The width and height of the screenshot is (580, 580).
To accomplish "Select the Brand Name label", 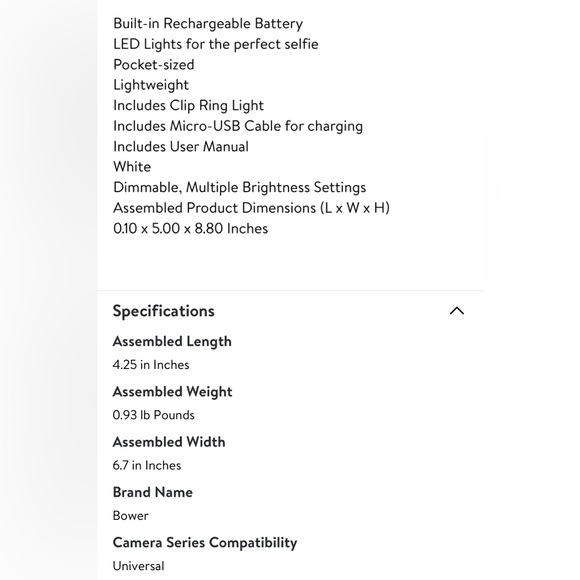I will coord(153,492).
